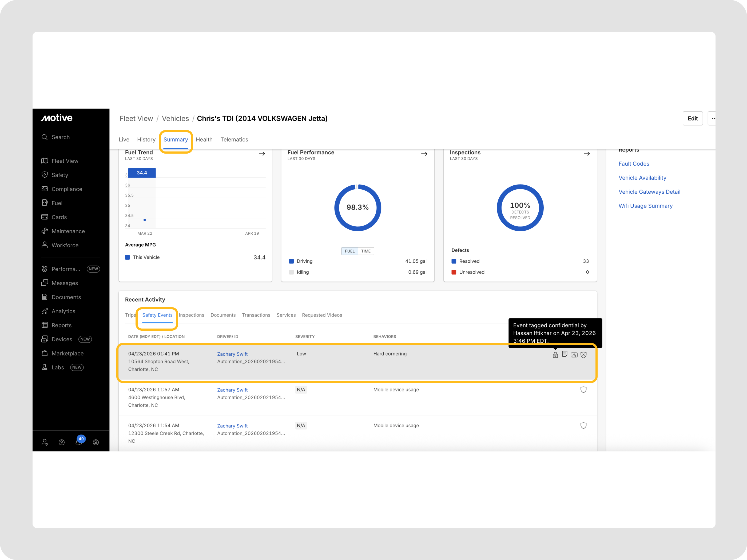Select FUEL toggle in Fuel Performance

(x=349, y=251)
